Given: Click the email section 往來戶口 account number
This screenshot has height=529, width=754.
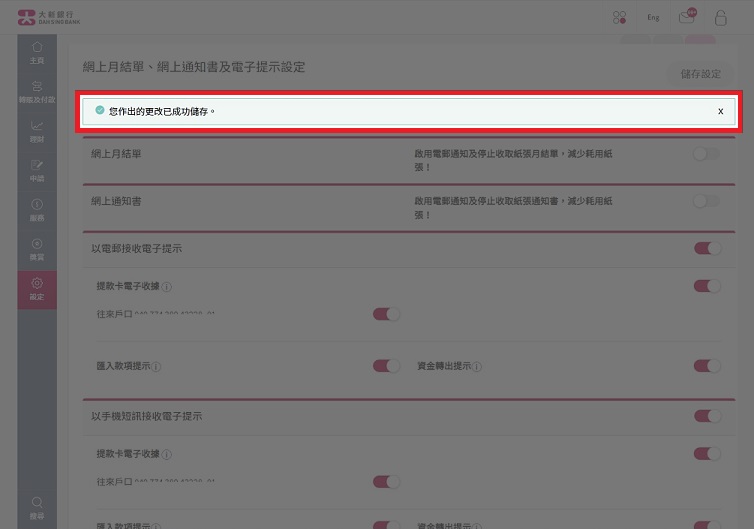Looking at the screenshot, I should 175,314.
